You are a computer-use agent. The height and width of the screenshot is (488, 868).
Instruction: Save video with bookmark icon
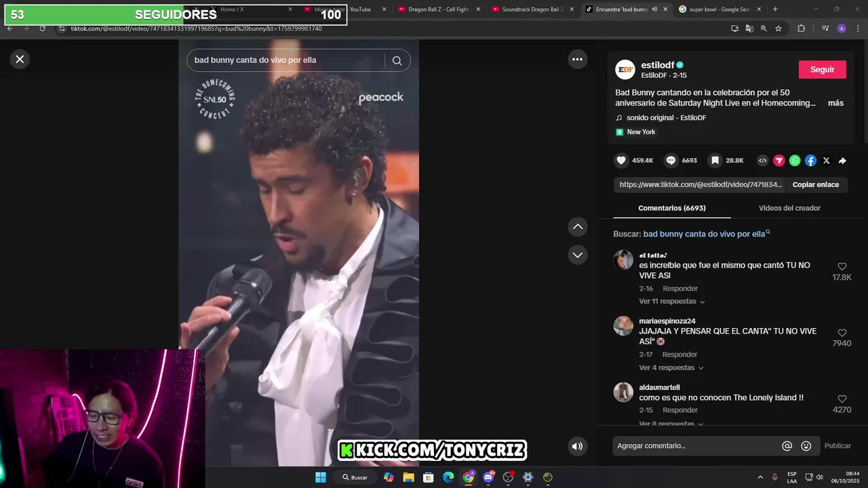[715, 161]
